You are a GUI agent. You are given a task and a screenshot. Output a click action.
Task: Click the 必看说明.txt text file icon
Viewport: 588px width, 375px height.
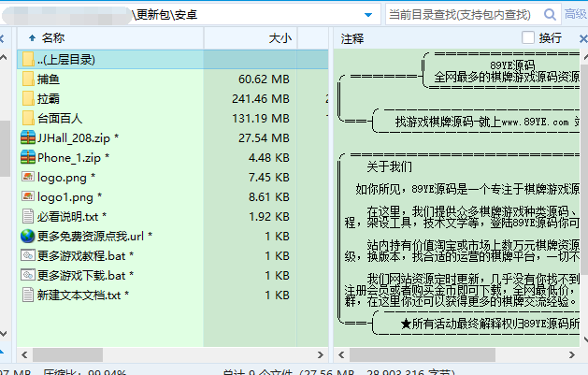28,216
